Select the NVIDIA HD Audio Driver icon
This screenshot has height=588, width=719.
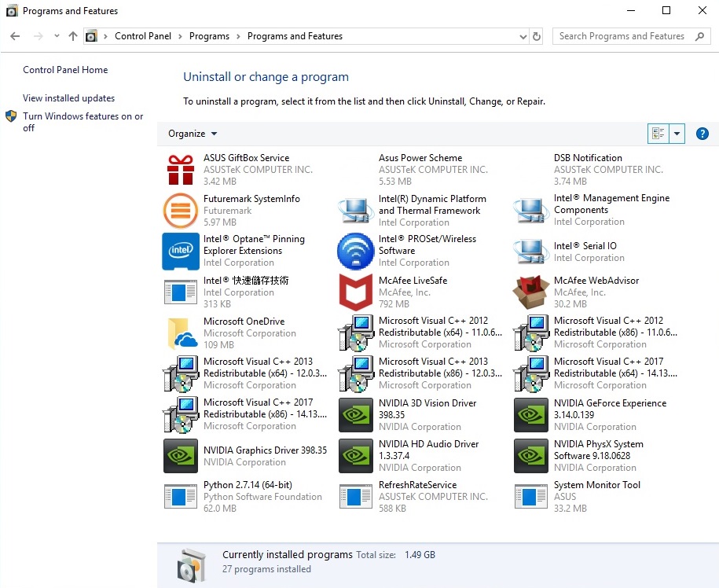coord(356,456)
